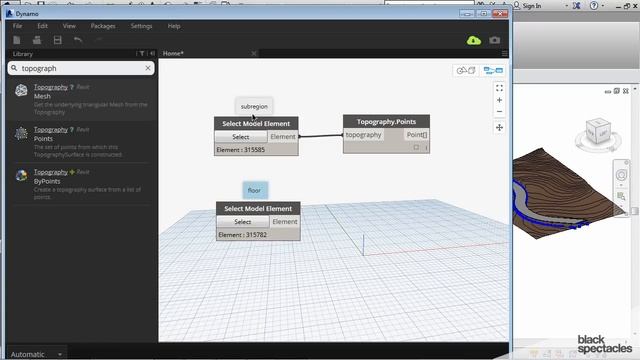This screenshot has height=360, width=640.
Task: Close the Home* workspace tab
Action: click(254, 53)
